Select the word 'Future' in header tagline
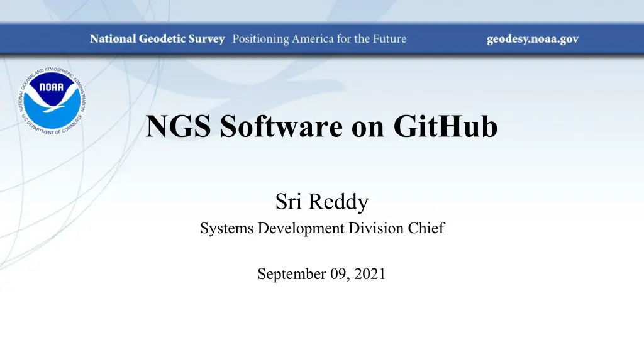The width and height of the screenshot is (644, 362). click(388, 39)
